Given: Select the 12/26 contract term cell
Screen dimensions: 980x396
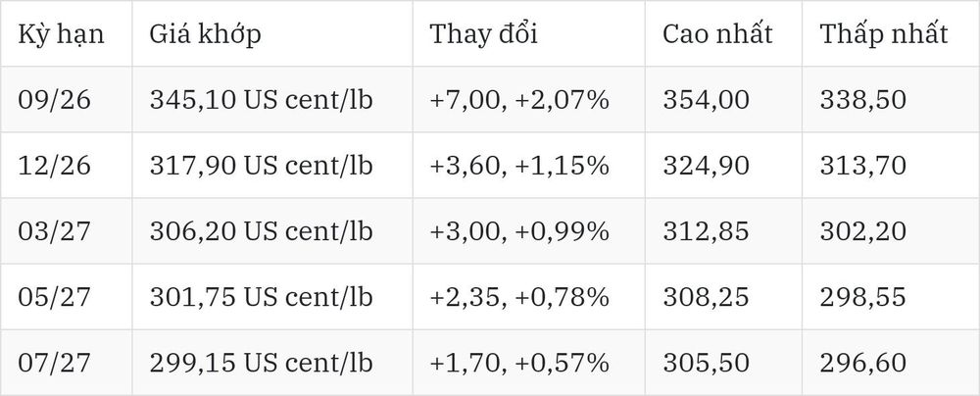Looking at the screenshot, I should (54, 166).
